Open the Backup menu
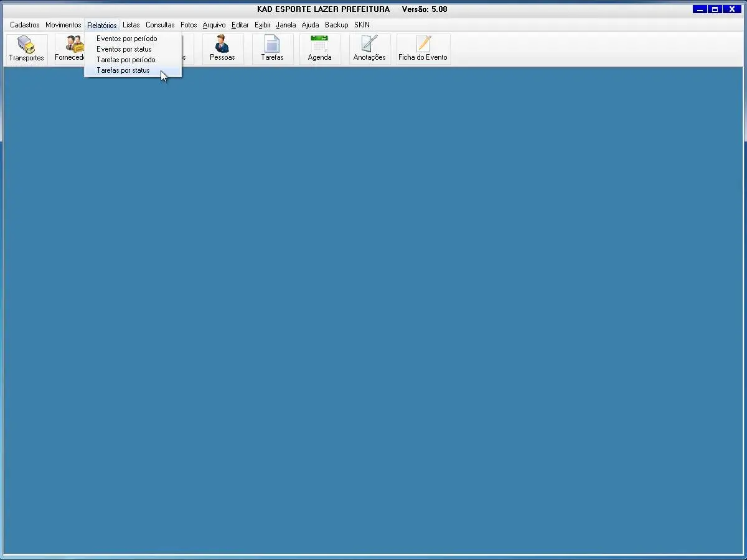 pyautogui.click(x=336, y=25)
